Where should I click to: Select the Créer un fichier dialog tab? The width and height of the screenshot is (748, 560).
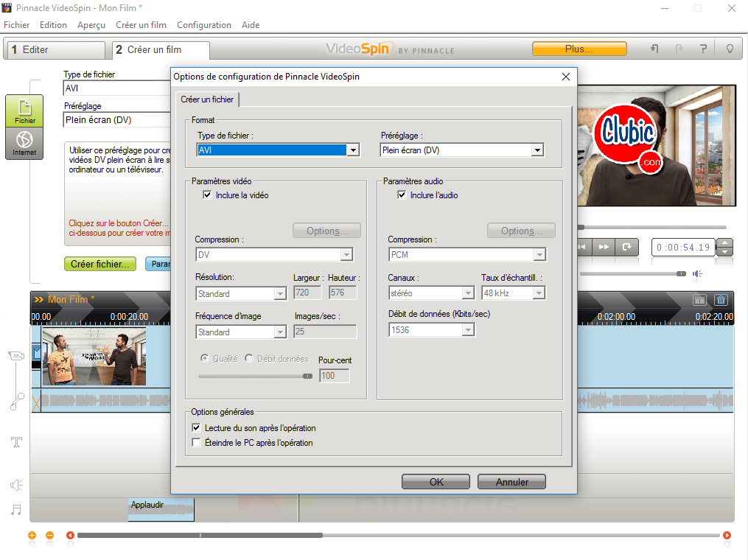207,99
